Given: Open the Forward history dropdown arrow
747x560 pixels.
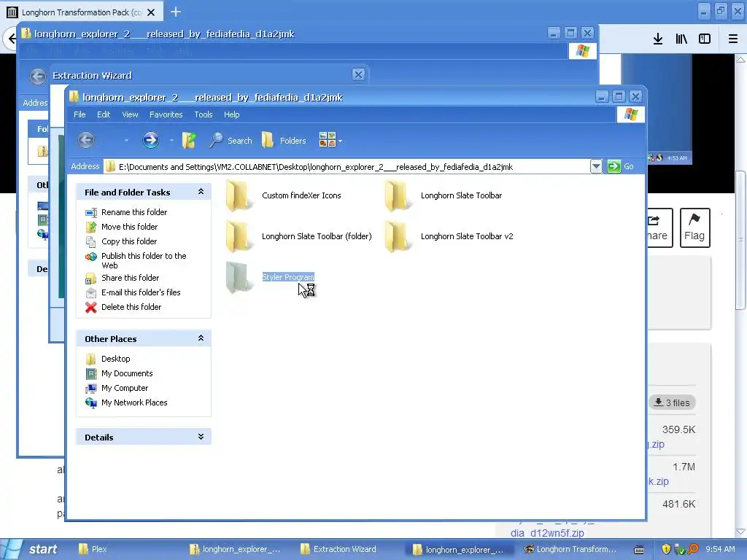Looking at the screenshot, I should click(x=171, y=141).
